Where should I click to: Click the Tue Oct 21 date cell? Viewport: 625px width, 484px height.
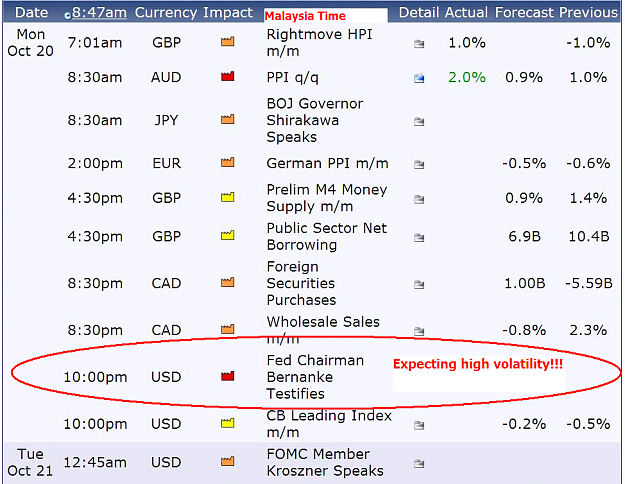point(30,462)
